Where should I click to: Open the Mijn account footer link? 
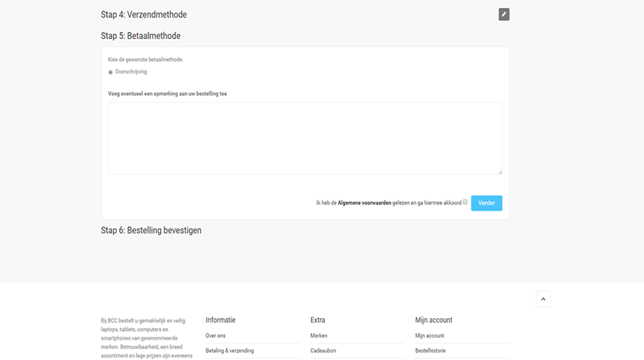429,336
